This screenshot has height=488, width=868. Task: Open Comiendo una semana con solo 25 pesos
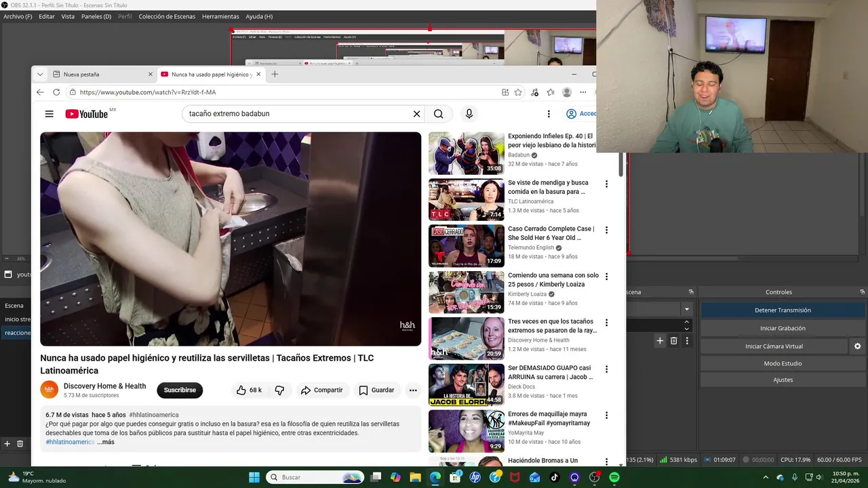[553, 280]
